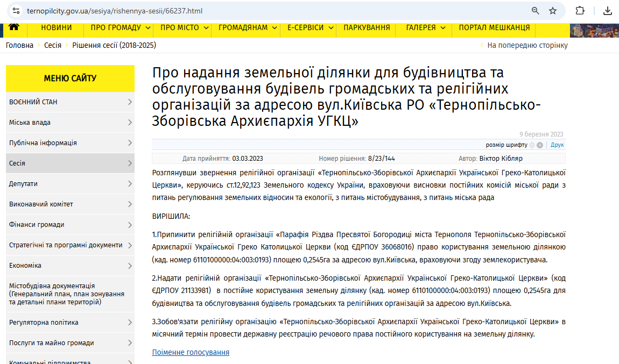This screenshot has width=619, height=364.
Task: Decrease font size with the minus icon
Action: (532, 145)
